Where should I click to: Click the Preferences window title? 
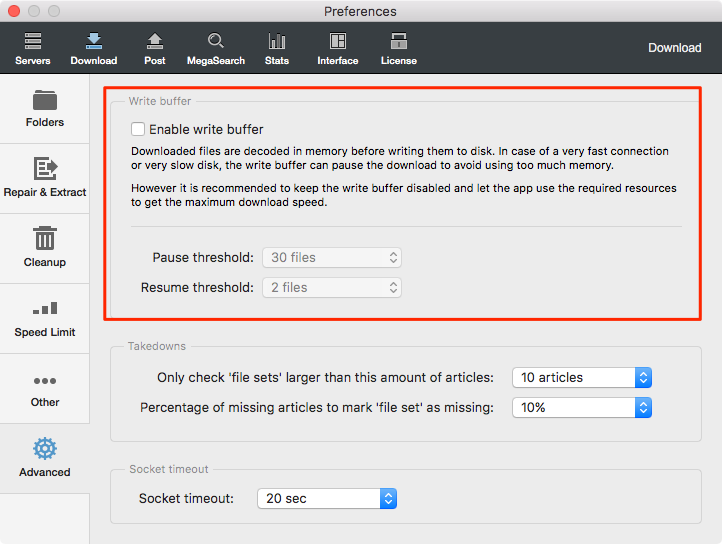360,12
